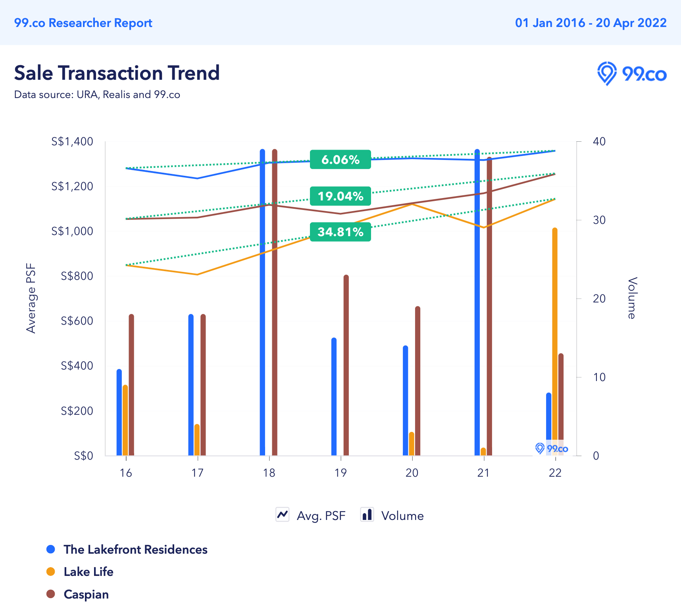681x616 pixels.
Task: Click the blue Lakefront volume bar for 2019
Action: click(x=334, y=397)
